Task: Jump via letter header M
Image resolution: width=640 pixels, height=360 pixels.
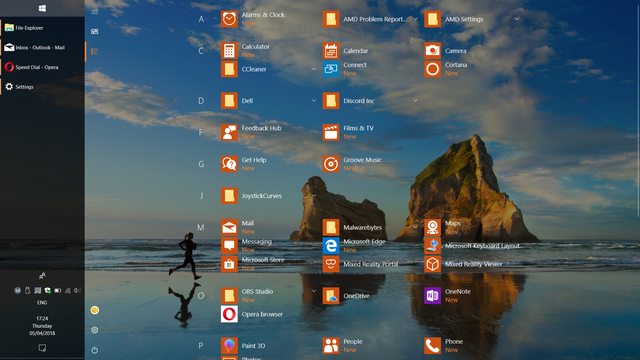Action: 201,227
